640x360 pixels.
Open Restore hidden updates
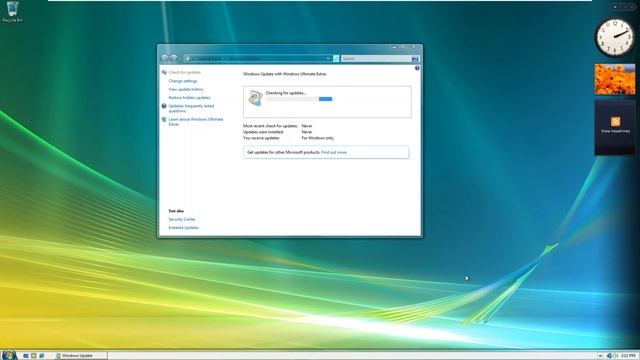point(189,98)
